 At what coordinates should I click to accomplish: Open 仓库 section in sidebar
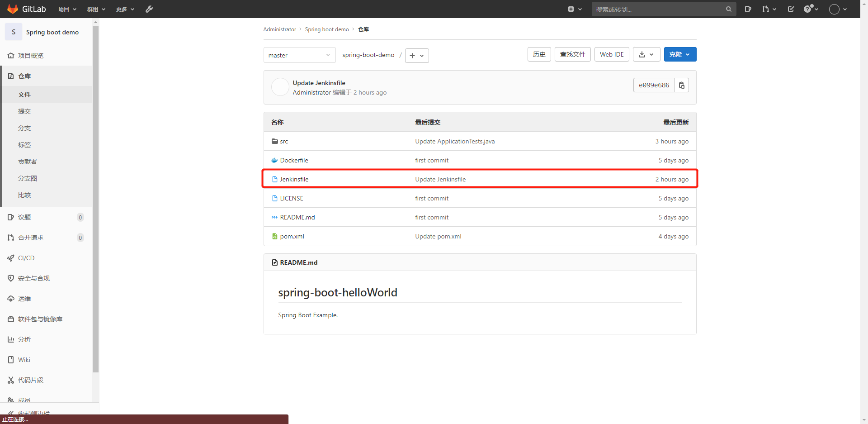coord(46,76)
